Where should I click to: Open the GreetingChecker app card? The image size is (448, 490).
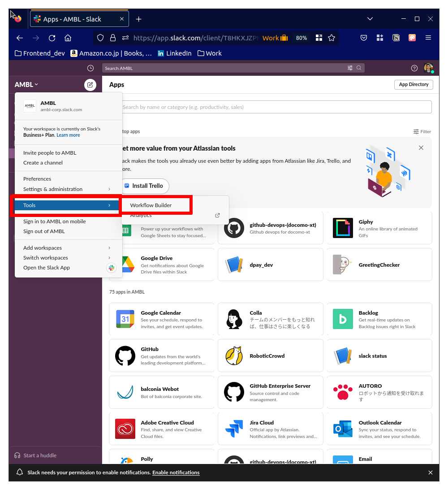click(x=379, y=265)
